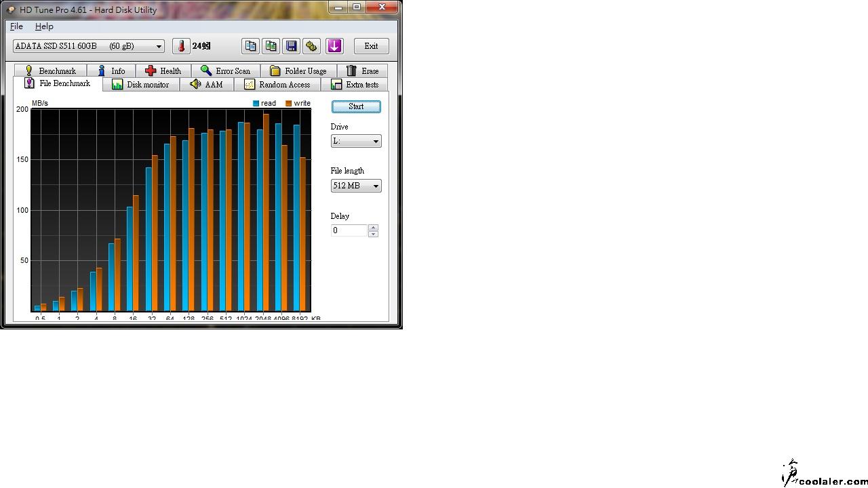Open options via wrench settings icon

point(312,46)
